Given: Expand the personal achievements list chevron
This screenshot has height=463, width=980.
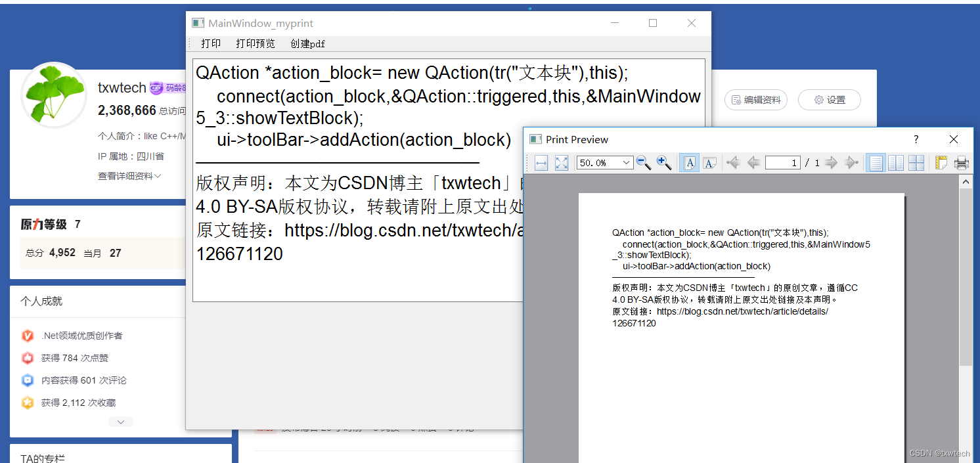Looking at the screenshot, I should tap(120, 421).
